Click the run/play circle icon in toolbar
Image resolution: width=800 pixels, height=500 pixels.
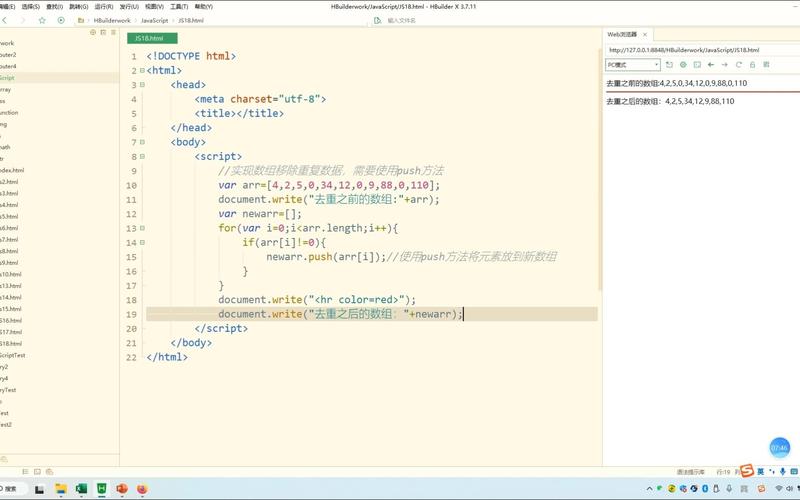coord(61,20)
